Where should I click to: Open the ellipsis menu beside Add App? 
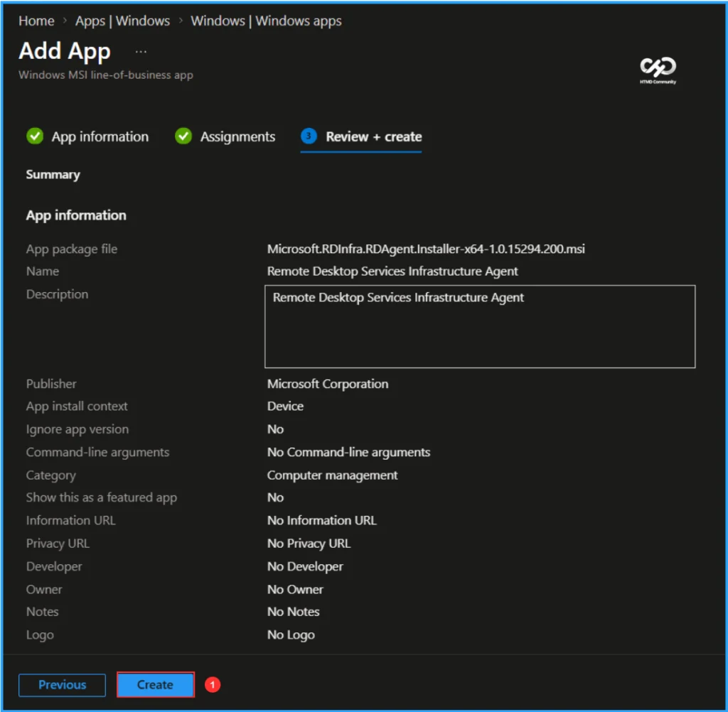[x=141, y=52]
